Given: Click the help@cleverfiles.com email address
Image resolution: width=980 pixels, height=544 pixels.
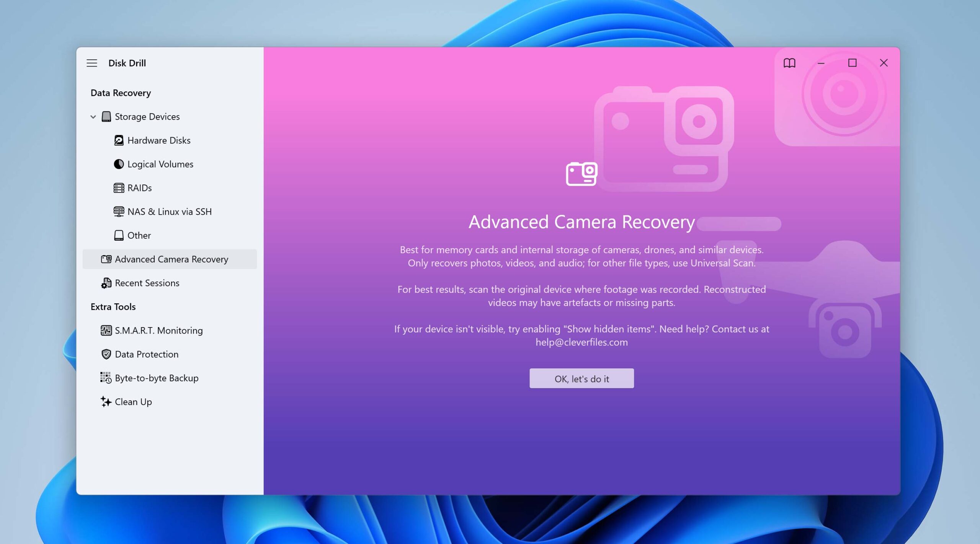Looking at the screenshot, I should [x=581, y=342].
